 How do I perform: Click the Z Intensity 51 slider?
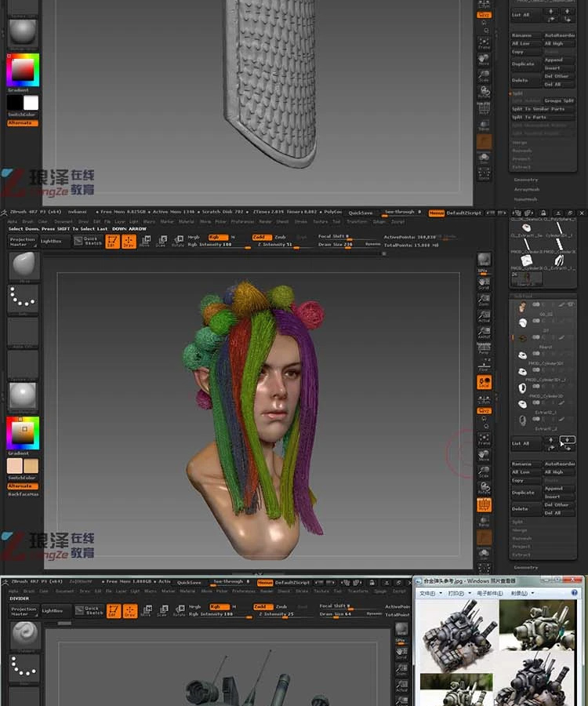pyautogui.click(x=275, y=245)
